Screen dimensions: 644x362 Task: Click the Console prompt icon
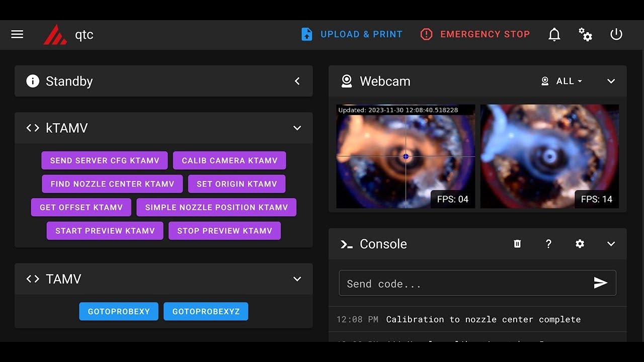click(346, 244)
